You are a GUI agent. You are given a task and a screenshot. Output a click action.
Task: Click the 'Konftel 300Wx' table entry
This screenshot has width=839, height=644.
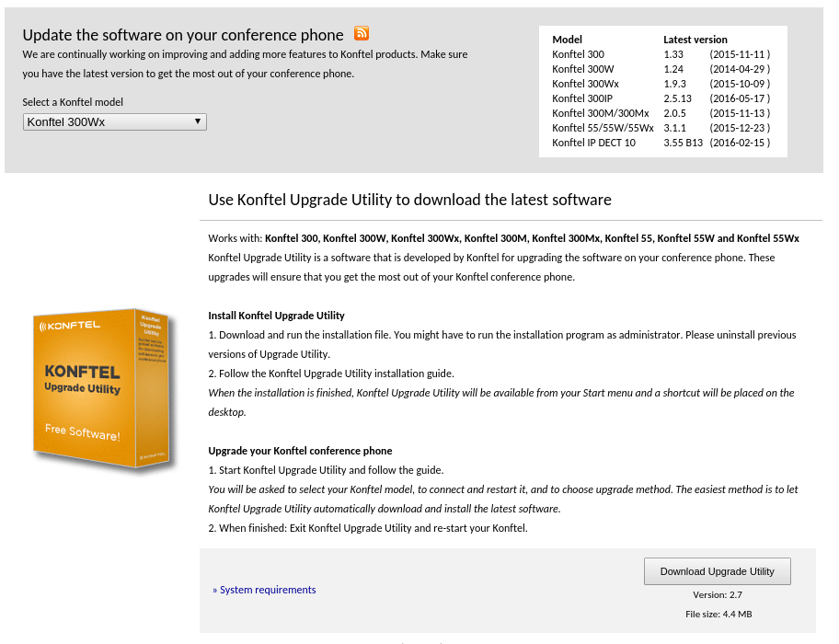coord(585,84)
